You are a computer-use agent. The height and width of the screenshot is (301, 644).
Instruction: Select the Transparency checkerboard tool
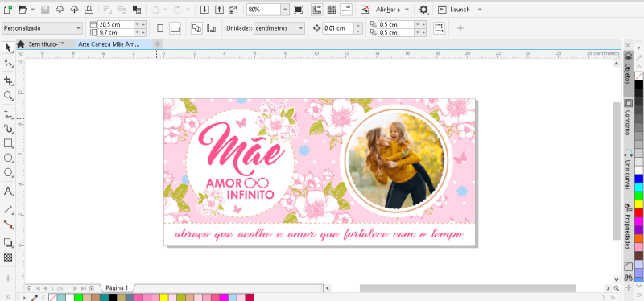click(x=8, y=258)
